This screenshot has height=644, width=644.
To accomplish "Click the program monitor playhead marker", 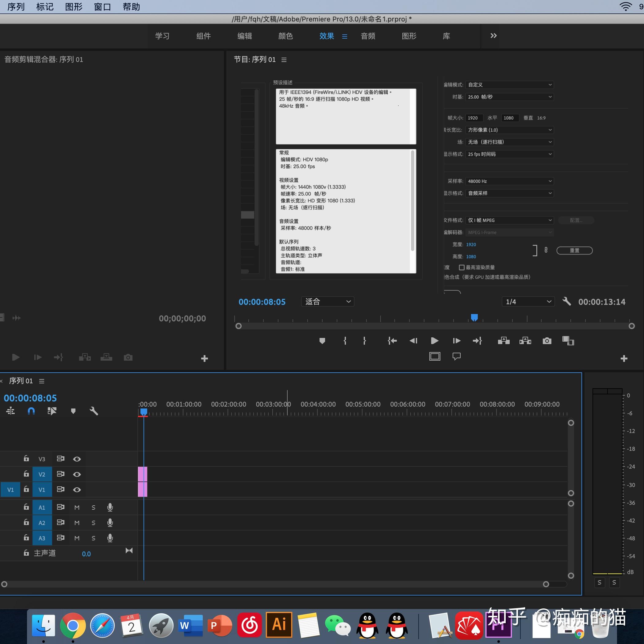I will pyautogui.click(x=474, y=317).
